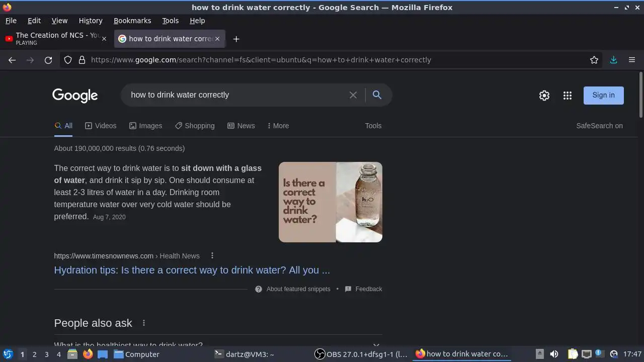The image size is (644, 362).
Task: Toggle SafeSearch on setting
Action: pos(599,126)
